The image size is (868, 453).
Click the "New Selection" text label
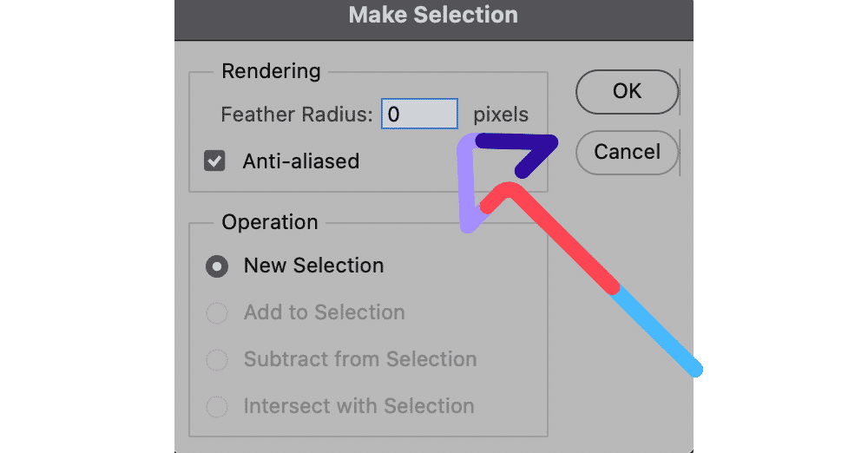tap(313, 266)
